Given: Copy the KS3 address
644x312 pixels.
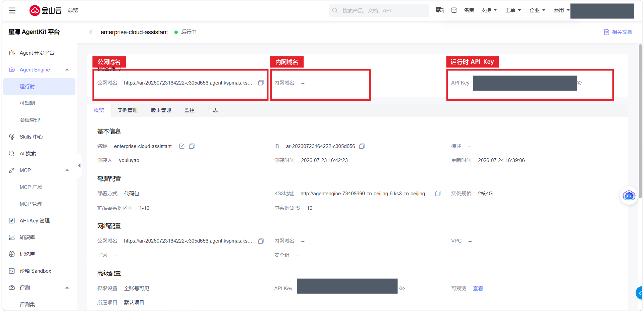Looking at the screenshot, I should pos(438,194).
